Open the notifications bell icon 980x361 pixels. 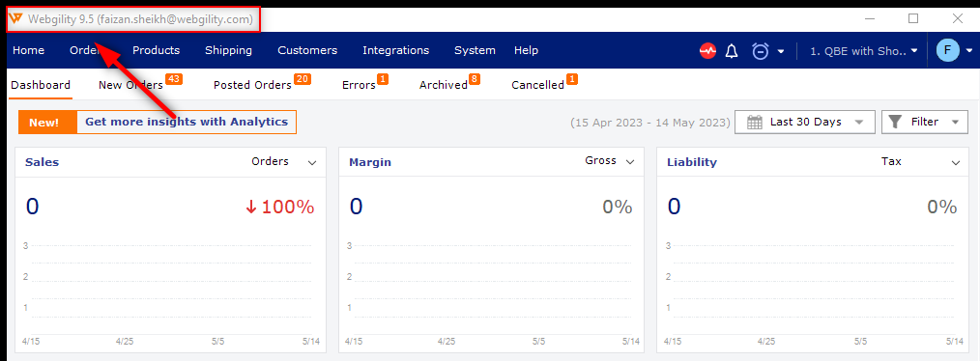pos(732,50)
